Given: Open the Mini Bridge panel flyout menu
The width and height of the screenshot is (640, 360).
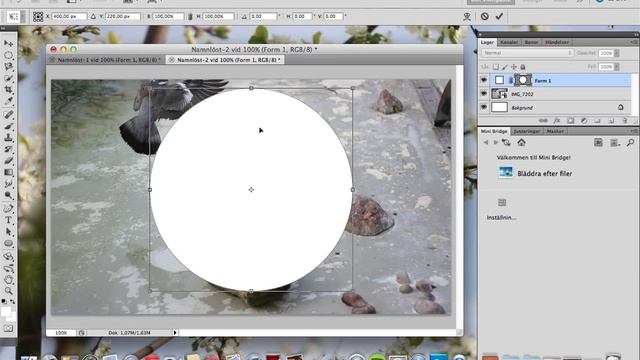Looking at the screenshot, I should pyautogui.click(x=634, y=131).
